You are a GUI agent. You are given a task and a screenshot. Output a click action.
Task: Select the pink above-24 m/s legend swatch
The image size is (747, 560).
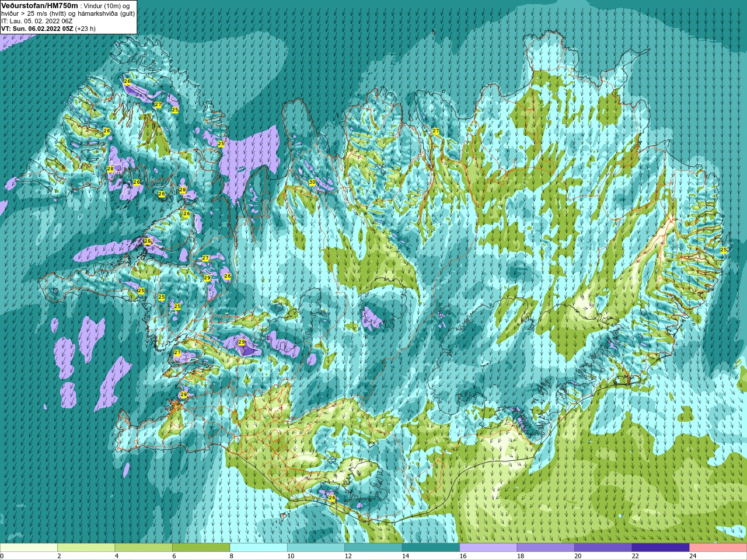[718, 548]
